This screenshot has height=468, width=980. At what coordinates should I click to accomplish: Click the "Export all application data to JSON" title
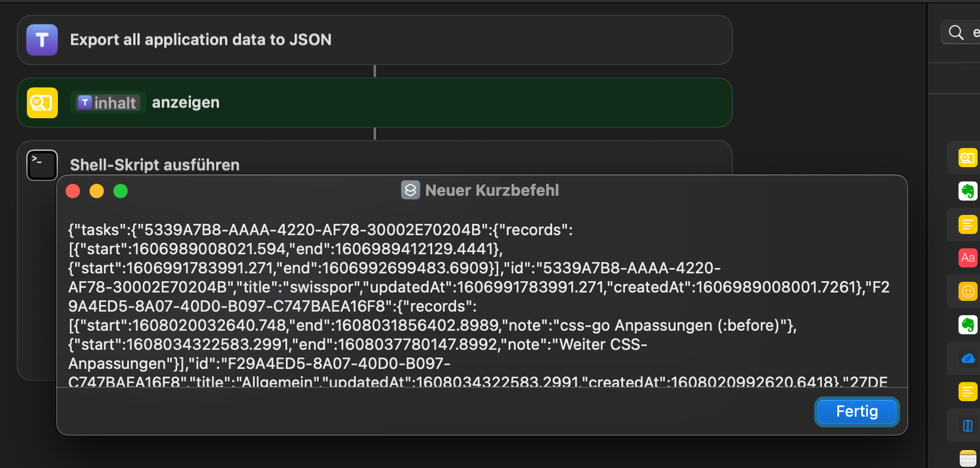pos(201,40)
